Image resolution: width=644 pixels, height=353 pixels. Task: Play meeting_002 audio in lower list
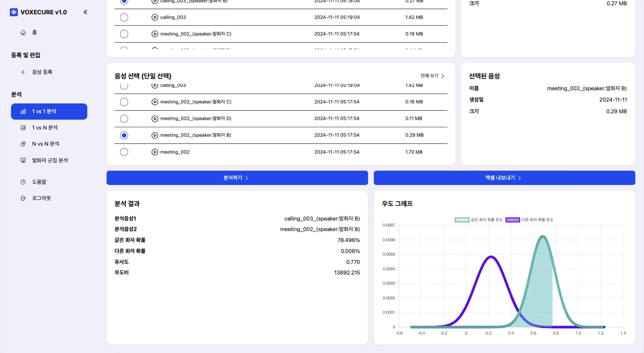pos(155,152)
